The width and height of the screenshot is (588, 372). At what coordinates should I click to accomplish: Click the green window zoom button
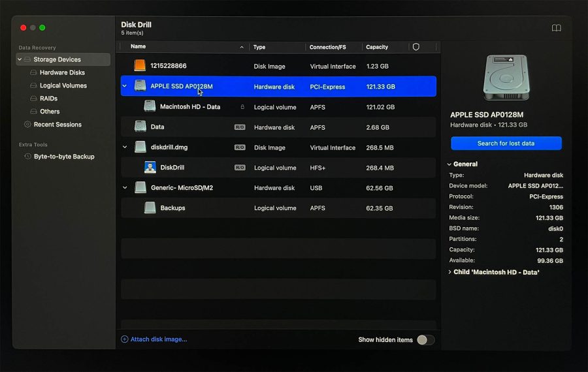[42, 27]
